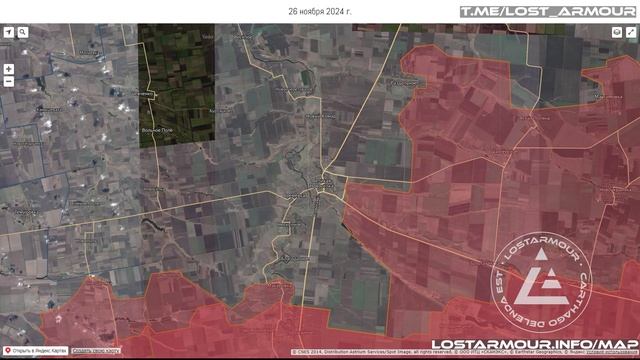Open the map layers selector icon
Image resolution: width=640 pixels, height=360 pixels.
click(617, 32)
